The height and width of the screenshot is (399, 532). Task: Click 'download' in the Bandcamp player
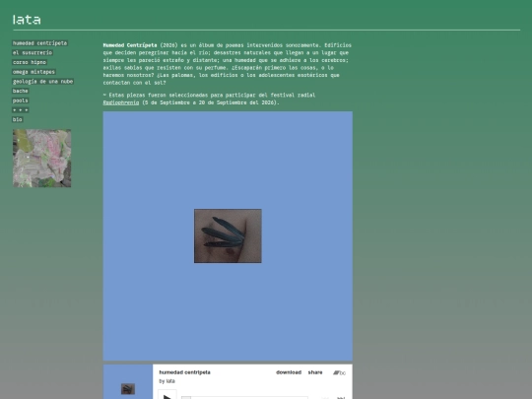tap(289, 372)
